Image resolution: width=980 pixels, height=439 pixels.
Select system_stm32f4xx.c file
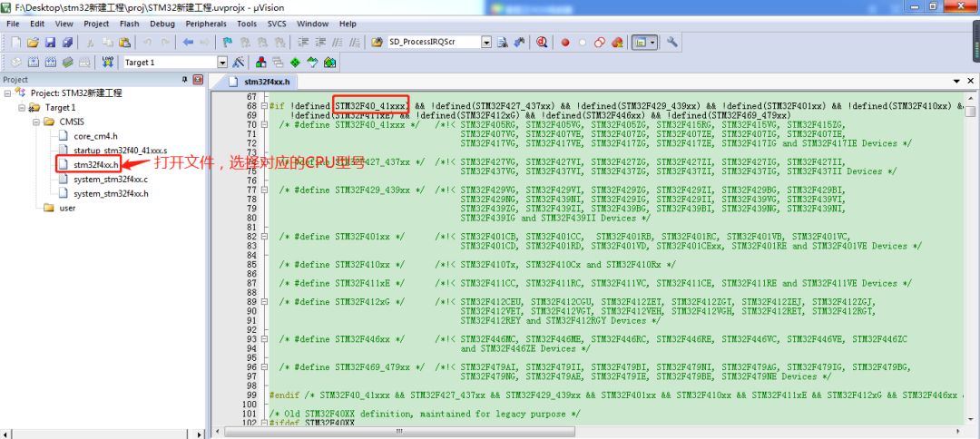(111, 180)
